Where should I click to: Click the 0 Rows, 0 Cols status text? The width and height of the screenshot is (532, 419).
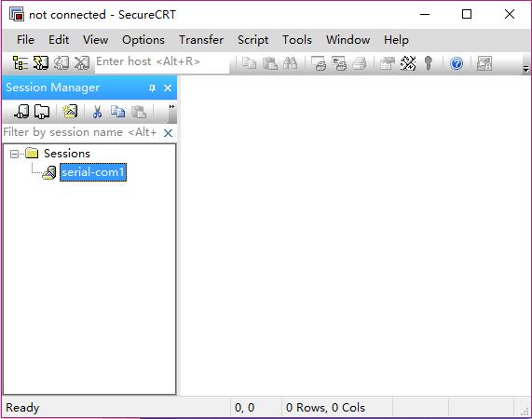[x=325, y=408]
